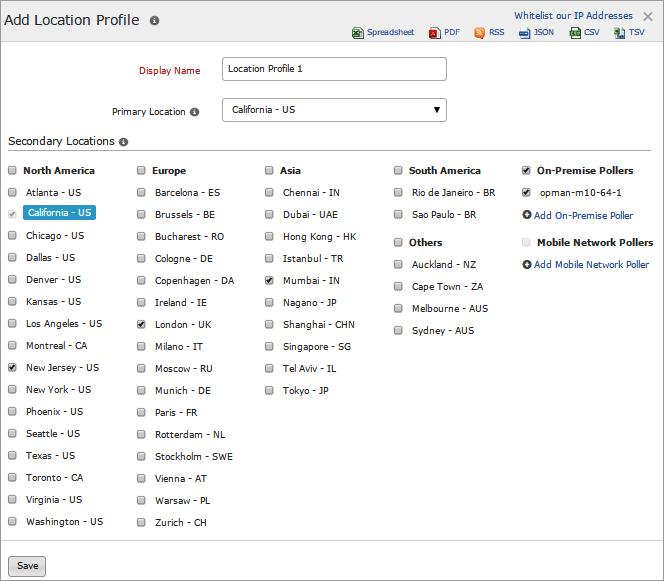Open Whitelist our IP Addresses link
The height and width of the screenshot is (581, 664).
(573, 16)
